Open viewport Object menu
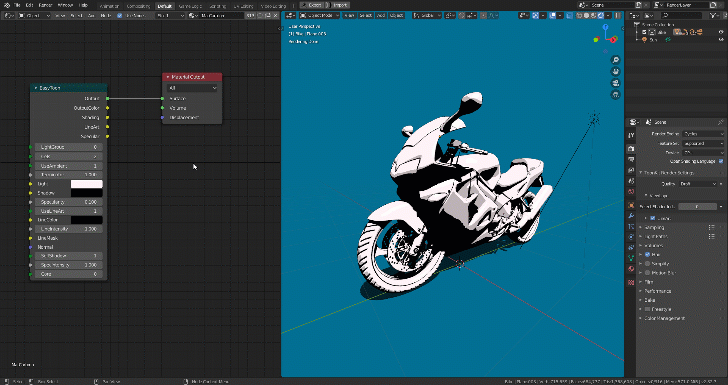The width and height of the screenshot is (728, 385). coord(396,16)
